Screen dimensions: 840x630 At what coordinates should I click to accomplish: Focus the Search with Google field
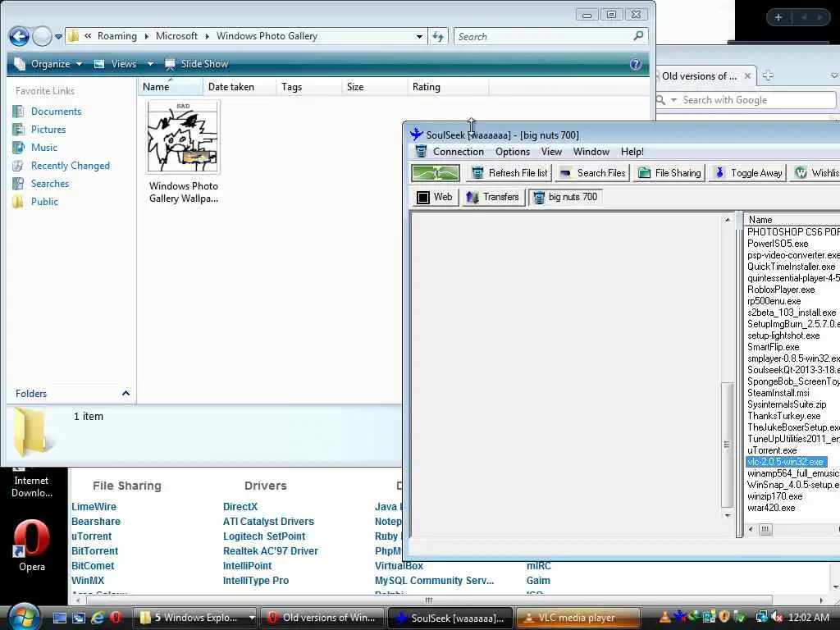click(x=757, y=100)
